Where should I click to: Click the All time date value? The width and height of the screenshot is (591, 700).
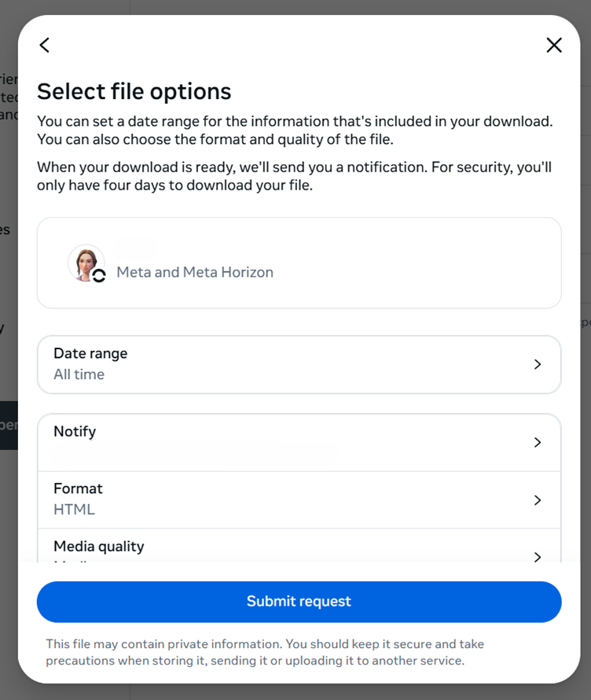(79, 374)
